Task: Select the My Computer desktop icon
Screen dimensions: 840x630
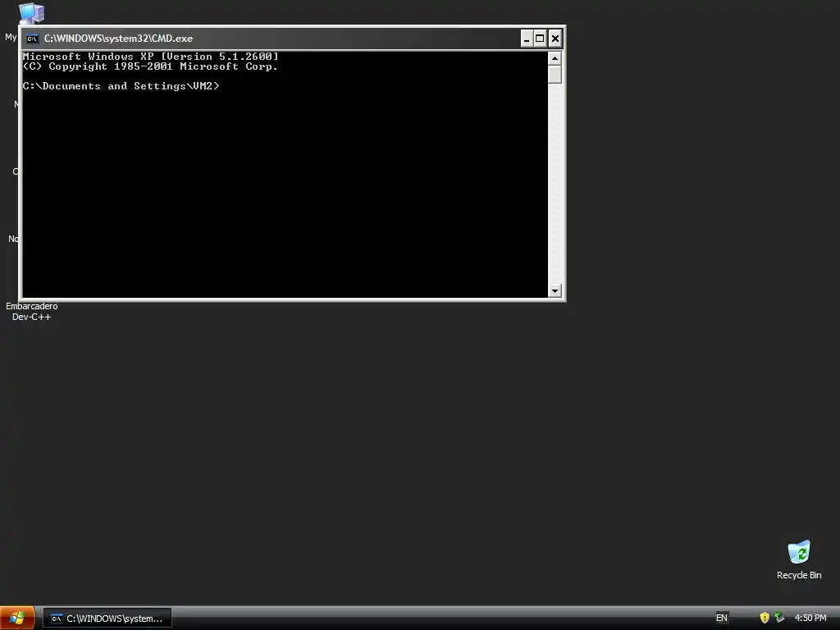Action: pos(31,14)
